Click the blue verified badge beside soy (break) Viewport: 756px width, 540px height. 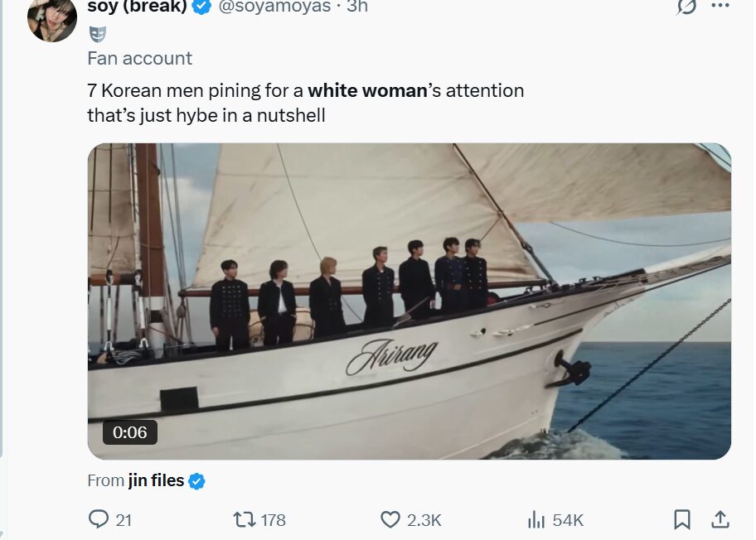tap(201, 7)
